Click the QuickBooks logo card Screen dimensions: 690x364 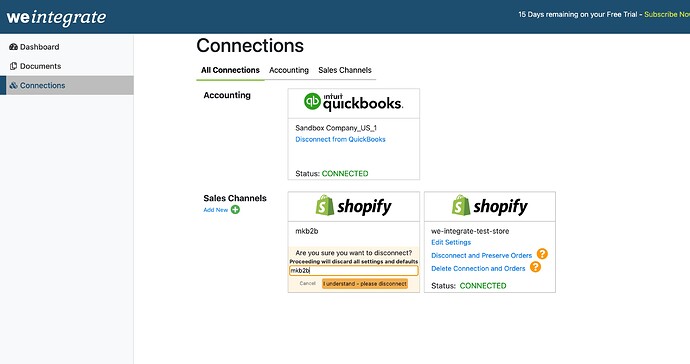coord(353,103)
